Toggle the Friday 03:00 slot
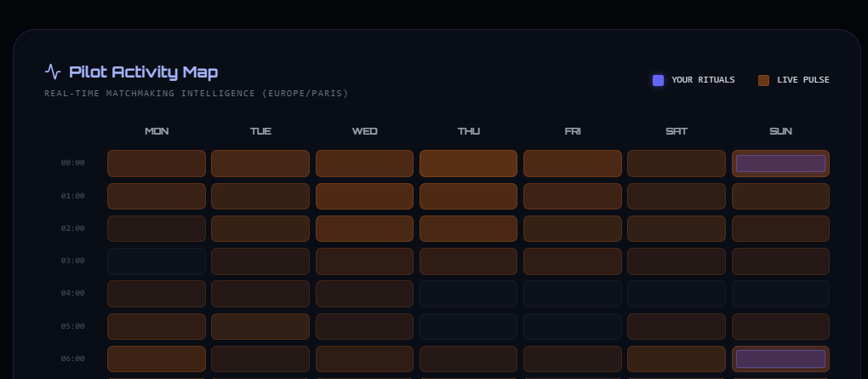 point(573,261)
